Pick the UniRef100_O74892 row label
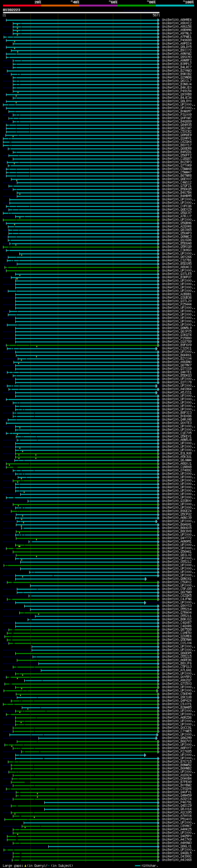The height and width of the screenshot is (868, 197). click(x=177, y=470)
